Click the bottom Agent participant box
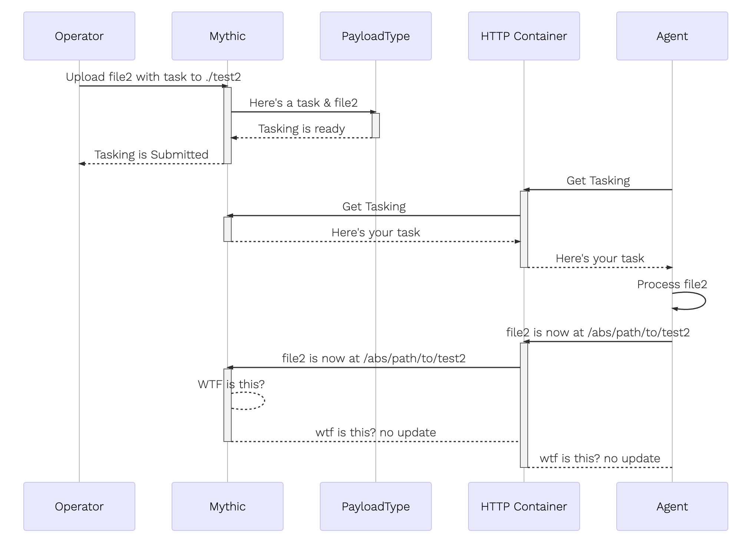The width and height of the screenshot is (756, 546). [x=672, y=506]
